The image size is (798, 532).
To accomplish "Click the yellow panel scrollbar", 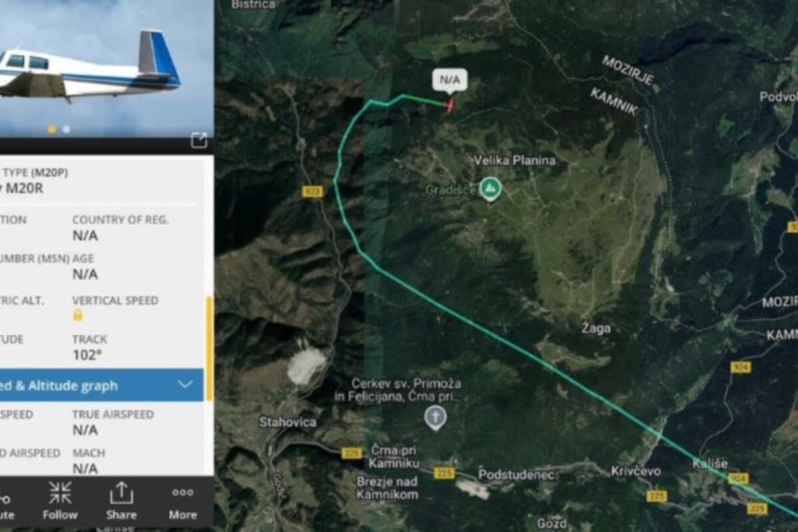I will pyautogui.click(x=209, y=349).
